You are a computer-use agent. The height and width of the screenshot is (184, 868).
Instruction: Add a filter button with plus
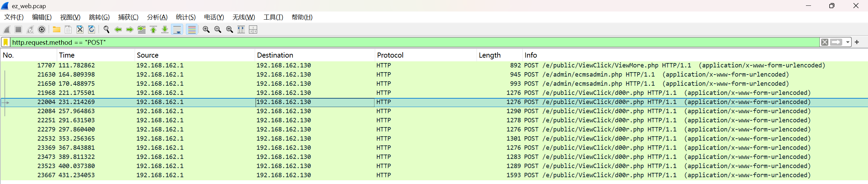(857, 42)
